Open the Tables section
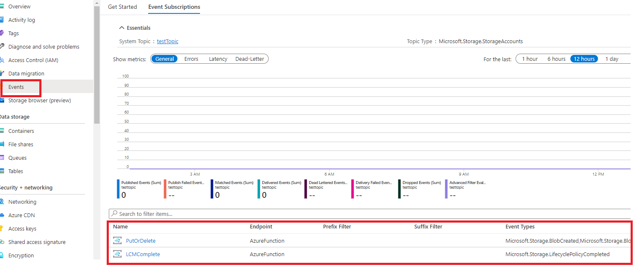Viewport: 644px width, 280px height. pyautogui.click(x=16, y=171)
